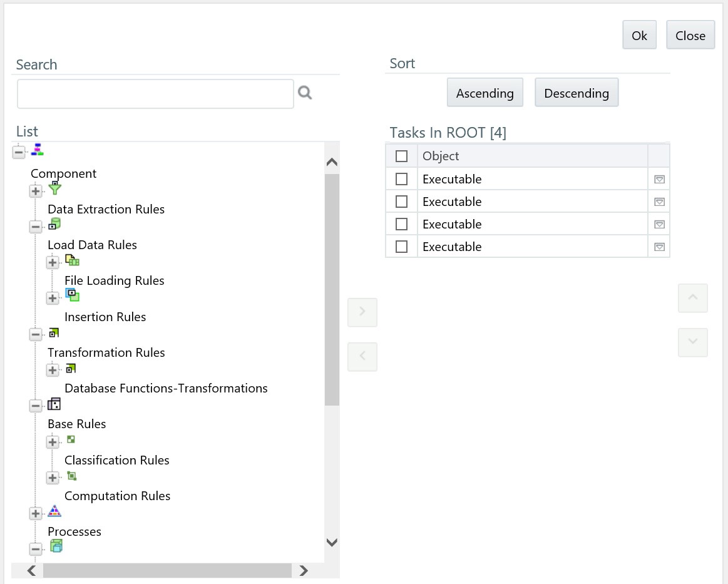Sort tasks in Ascending order

484,93
